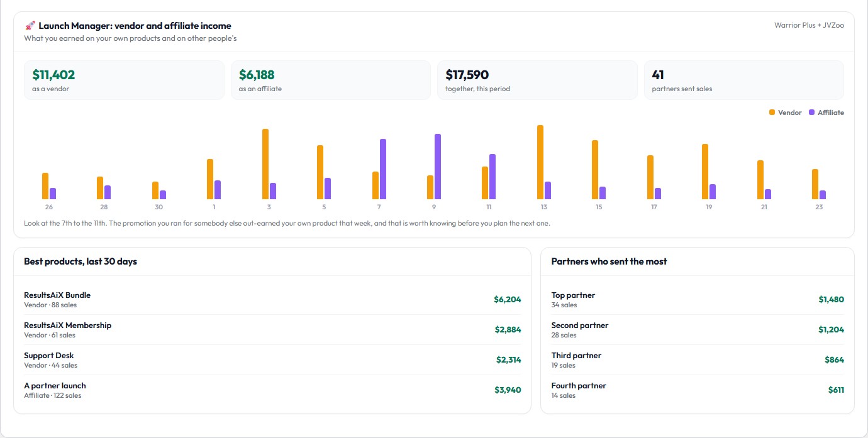Viewport: 868px width, 438px height.
Task: Click the chart axis label 30
Action: pos(159,207)
